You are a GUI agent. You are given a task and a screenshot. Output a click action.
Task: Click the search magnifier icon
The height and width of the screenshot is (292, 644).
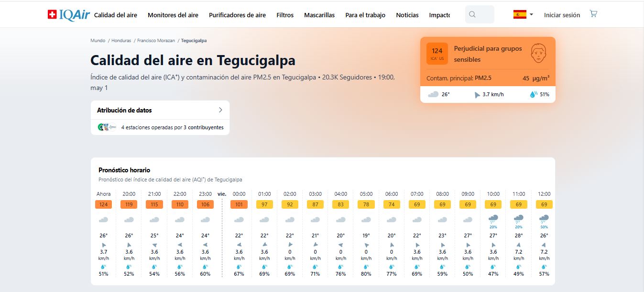point(472,14)
